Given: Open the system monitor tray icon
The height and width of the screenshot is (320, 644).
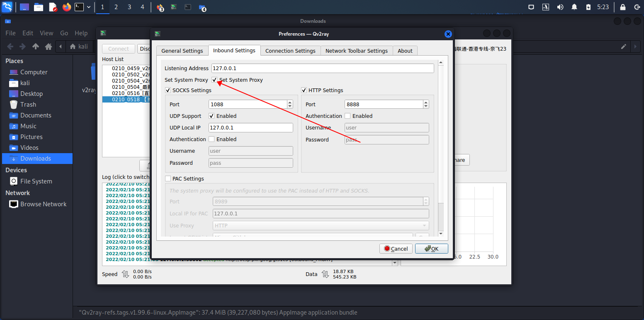Looking at the screenshot, I should click(546, 7).
